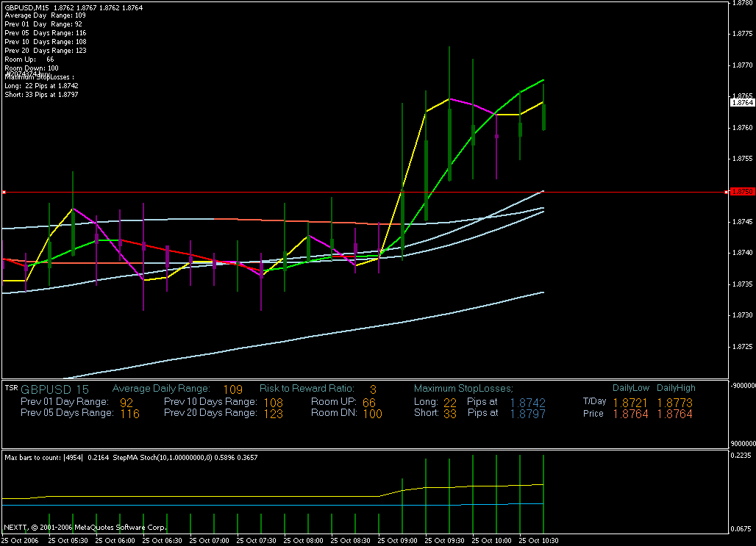Select the Risk to Reward Ratio value
This screenshot has height=546, width=756.
pos(373,389)
